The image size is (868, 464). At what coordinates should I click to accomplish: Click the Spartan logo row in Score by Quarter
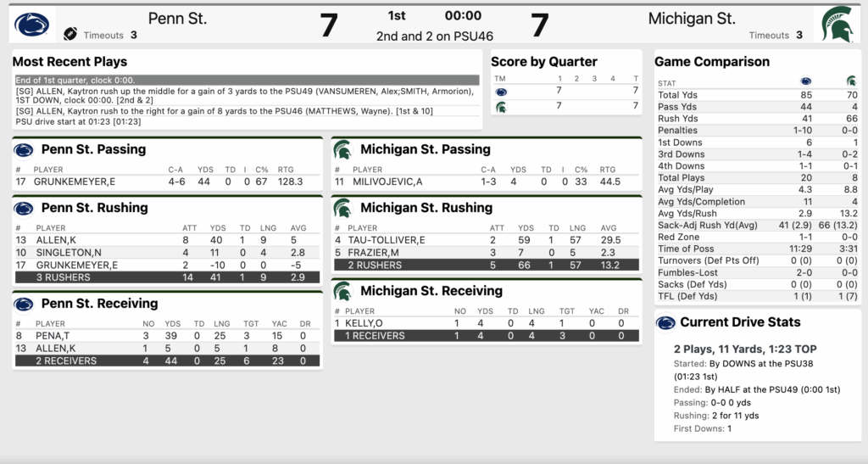tap(501, 106)
